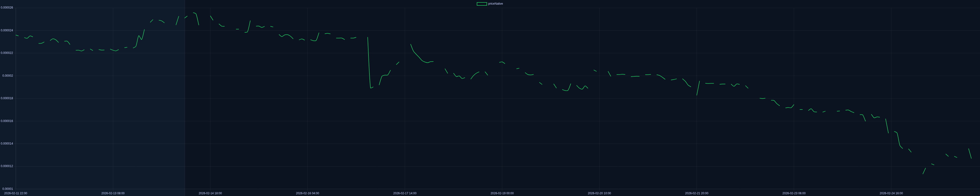The image size is (980, 196).
Task: Select the 2026-02-14 18:00 time label
Action: [x=210, y=193]
